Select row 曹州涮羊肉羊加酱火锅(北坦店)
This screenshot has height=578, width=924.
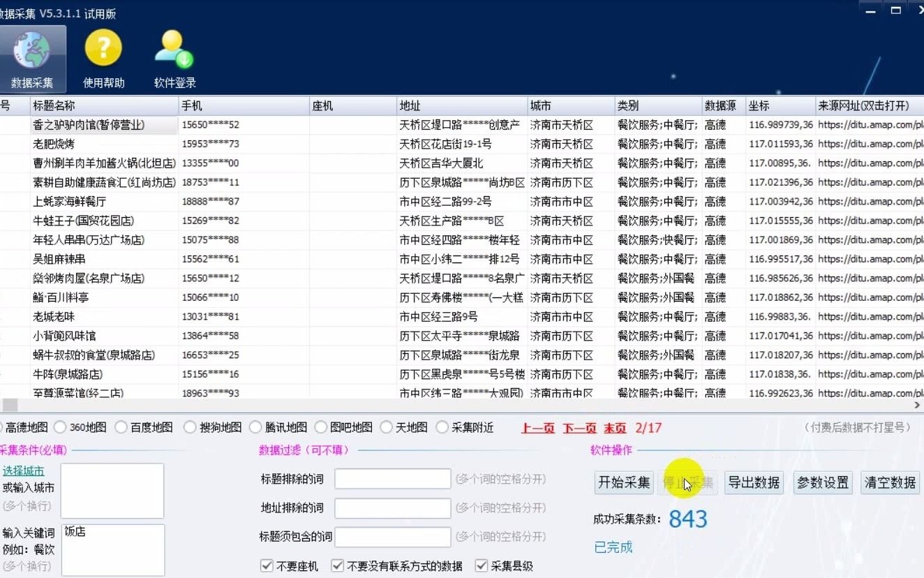click(x=461, y=163)
